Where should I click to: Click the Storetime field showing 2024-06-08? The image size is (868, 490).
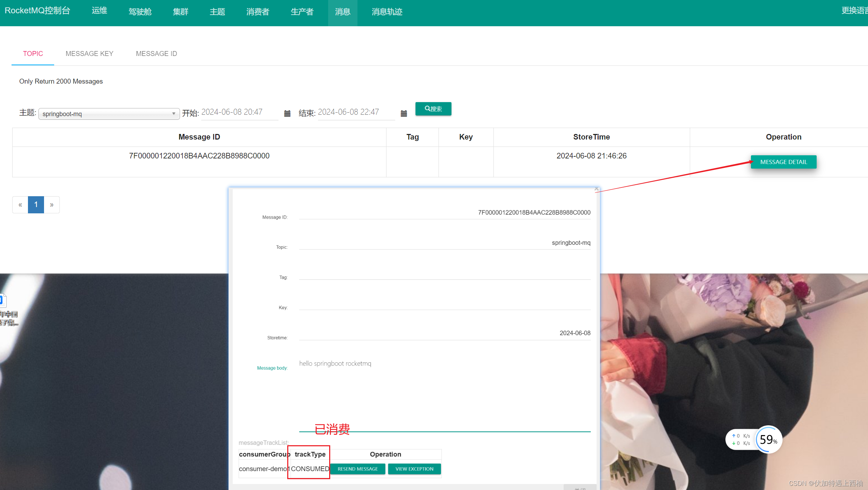[x=445, y=333]
